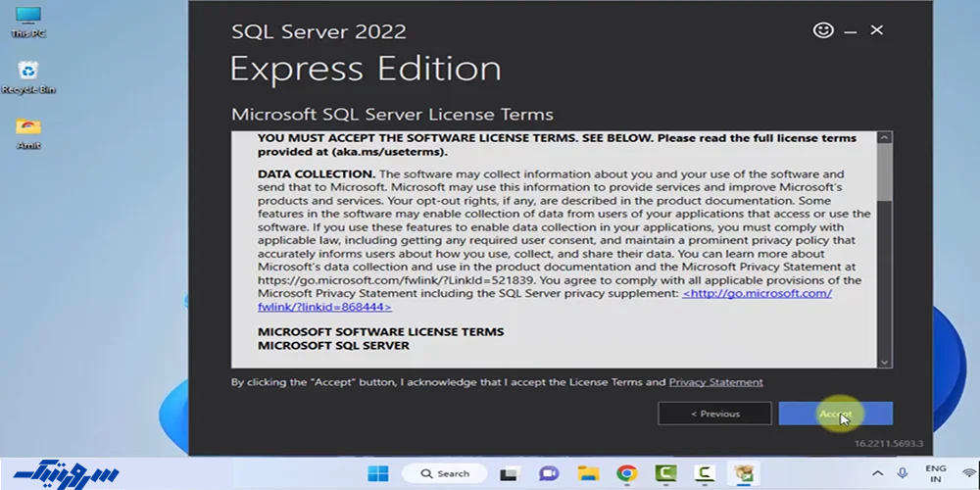Show hidden system tray icons
The image size is (980, 490).
point(877,473)
